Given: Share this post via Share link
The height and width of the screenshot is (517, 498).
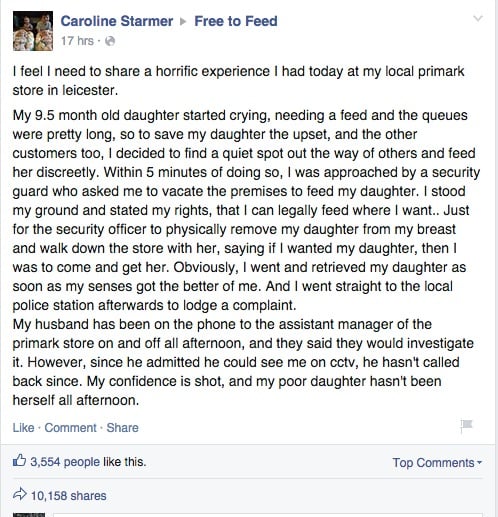Looking at the screenshot, I should coord(122,428).
